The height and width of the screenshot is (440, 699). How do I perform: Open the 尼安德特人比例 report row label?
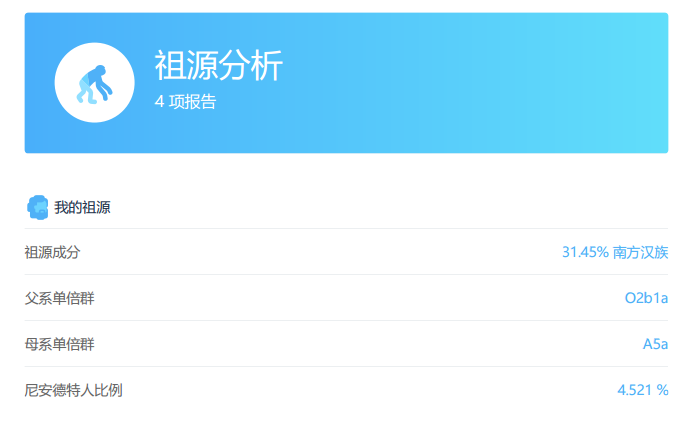(x=74, y=390)
